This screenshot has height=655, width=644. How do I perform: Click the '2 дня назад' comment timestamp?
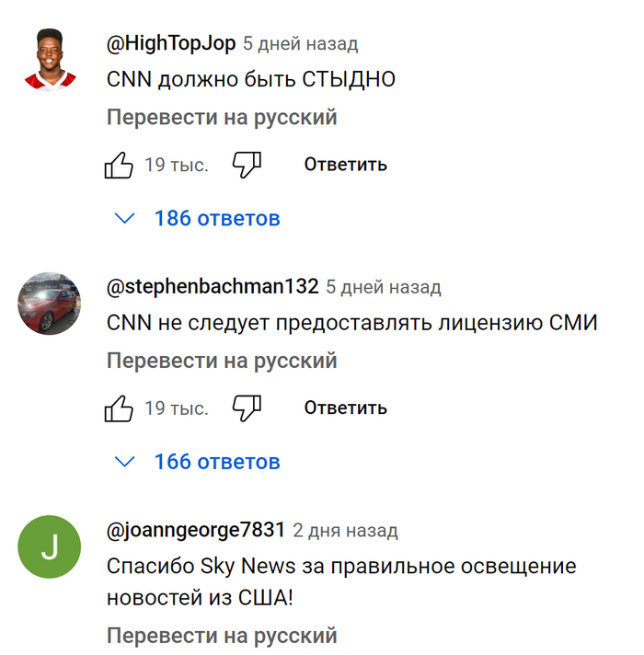(x=346, y=531)
